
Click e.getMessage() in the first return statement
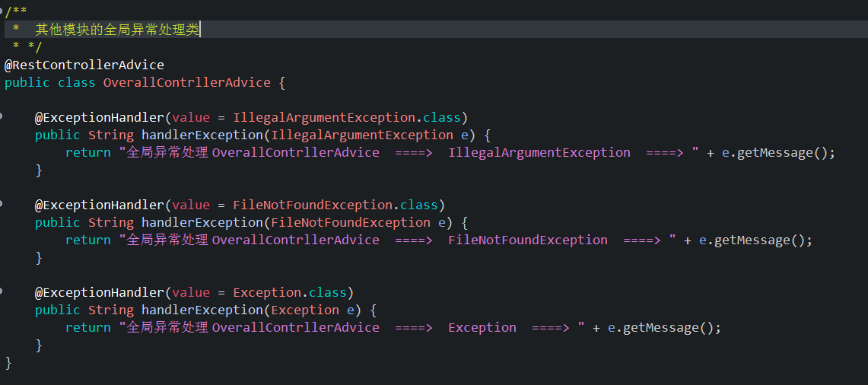coord(778,153)
